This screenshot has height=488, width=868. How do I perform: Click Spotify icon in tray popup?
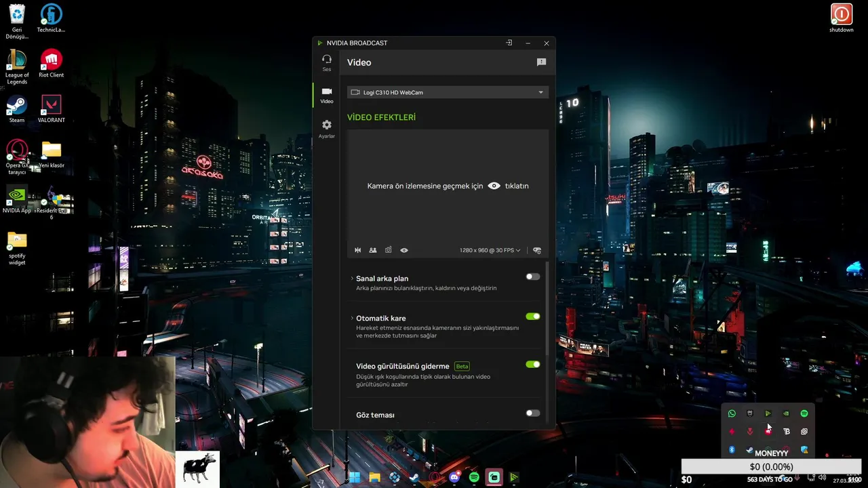click(x=804, y=413)
